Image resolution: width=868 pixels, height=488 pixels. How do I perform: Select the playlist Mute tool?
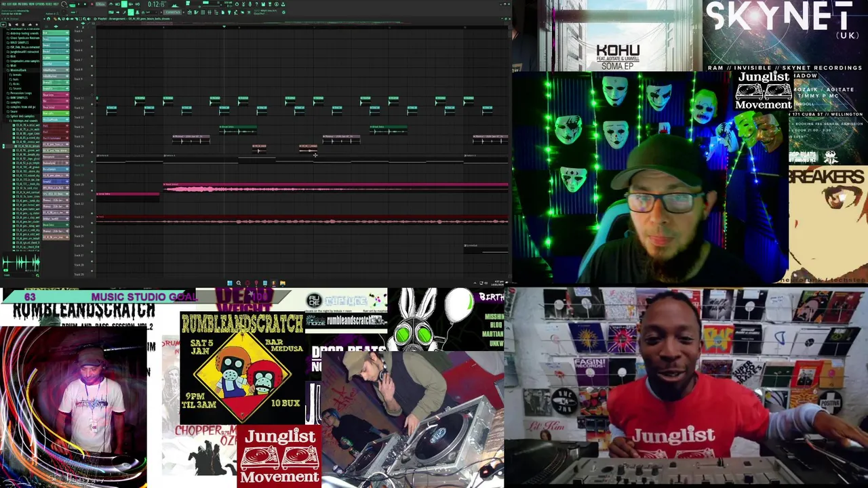pos(67,19)
